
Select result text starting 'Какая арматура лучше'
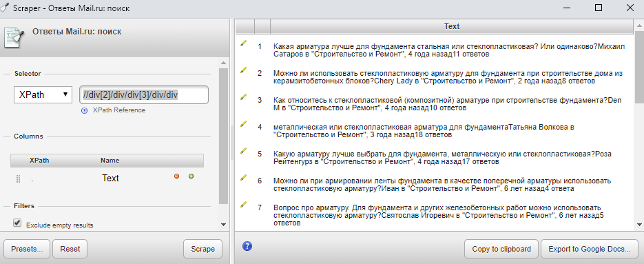click(x=449, y=50)
